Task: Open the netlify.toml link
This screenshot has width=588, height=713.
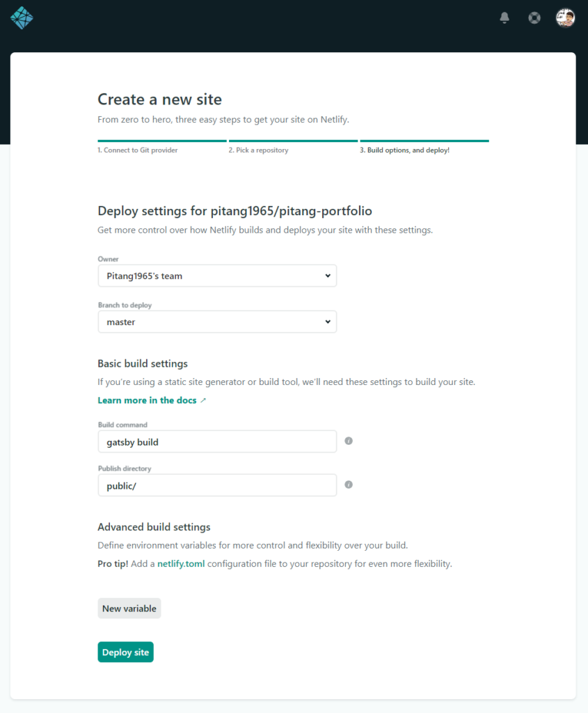Action: [181, 564]
